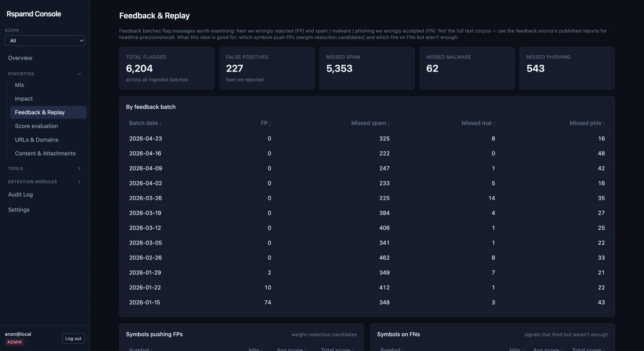Expand the Detection Modules section chevron
This screenshot has height=351, width=644.
point(79,182)
